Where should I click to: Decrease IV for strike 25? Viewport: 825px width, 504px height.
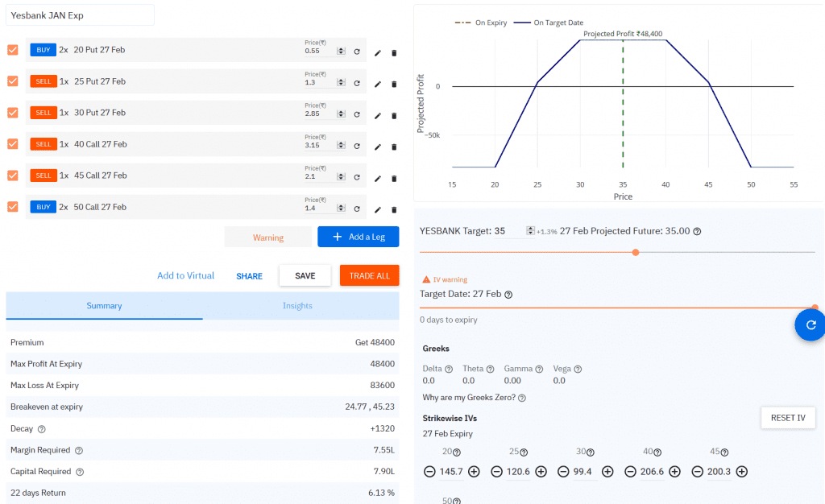[496, 472]
